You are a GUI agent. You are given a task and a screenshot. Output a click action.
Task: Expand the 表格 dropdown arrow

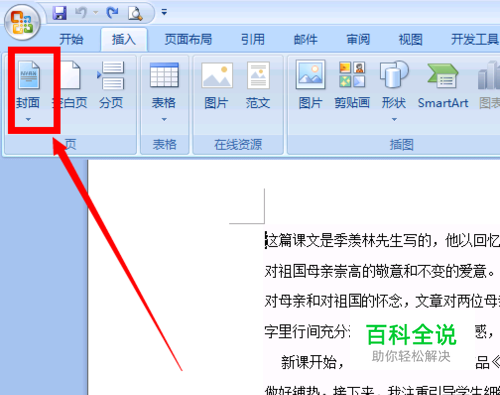point(164,119)
